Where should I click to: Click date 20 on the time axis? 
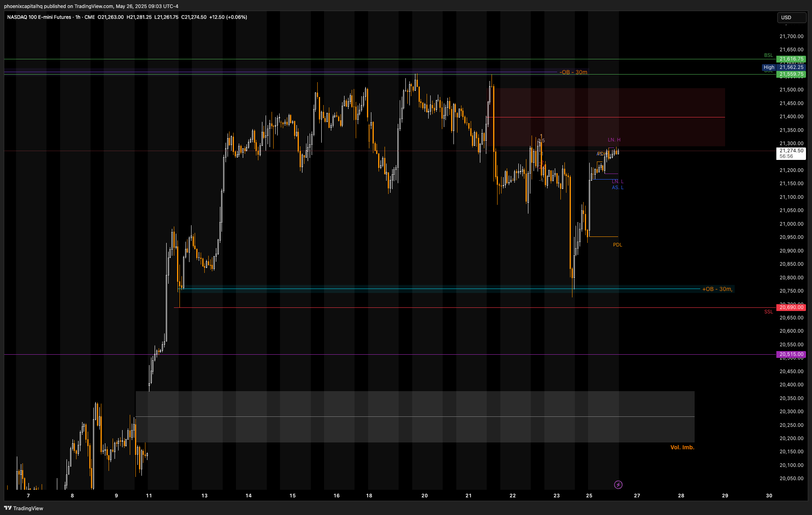424,496
